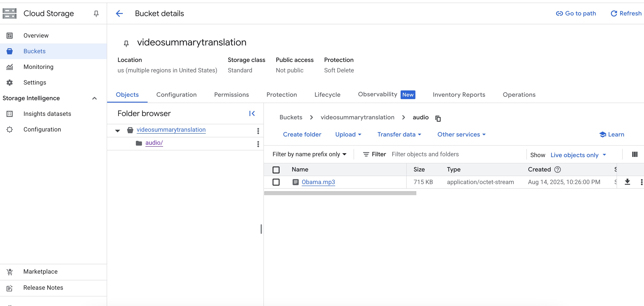Collapse the Storage Intelligence section
644x306 pixels.
point(94,98)
